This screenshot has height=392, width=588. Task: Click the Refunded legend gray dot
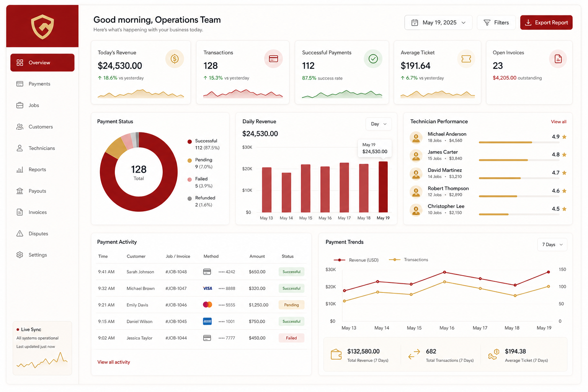(189, 199)
